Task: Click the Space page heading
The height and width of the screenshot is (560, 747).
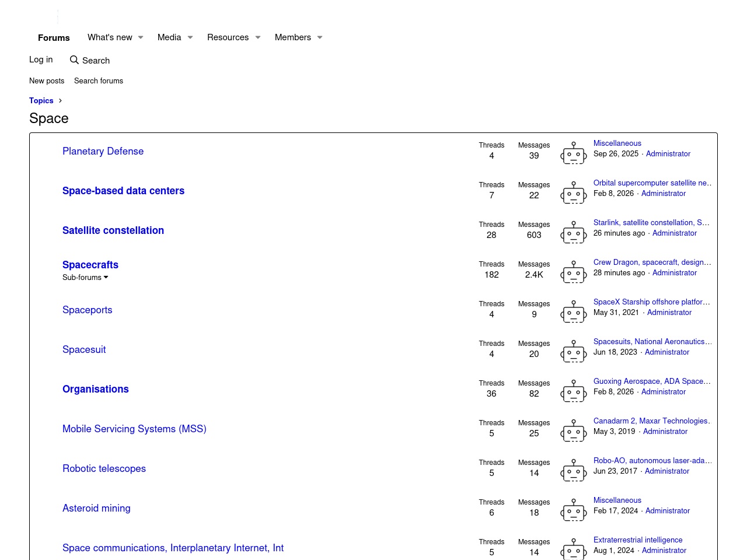Action: click(x=49, y=118)
